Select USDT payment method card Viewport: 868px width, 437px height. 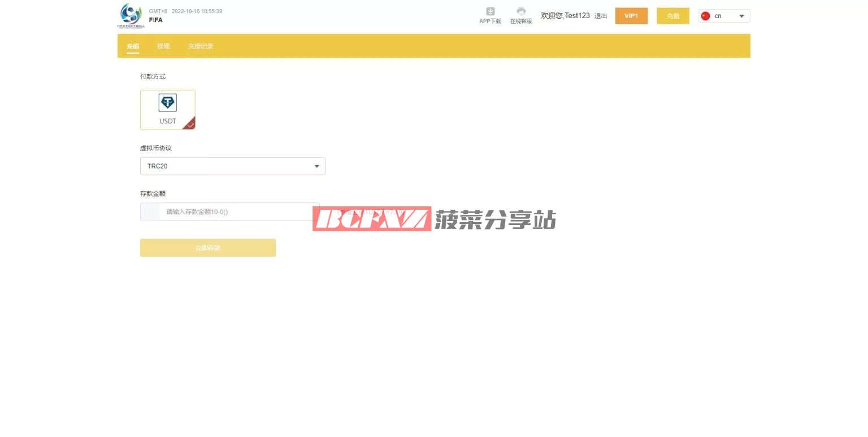pyautogui.click(x=168, y=110)
